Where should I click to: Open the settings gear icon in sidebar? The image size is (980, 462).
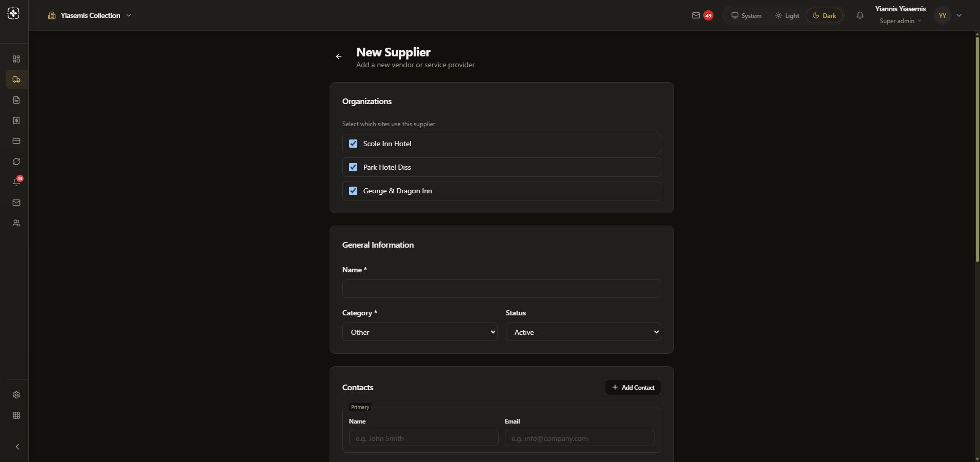click(16, 395)
